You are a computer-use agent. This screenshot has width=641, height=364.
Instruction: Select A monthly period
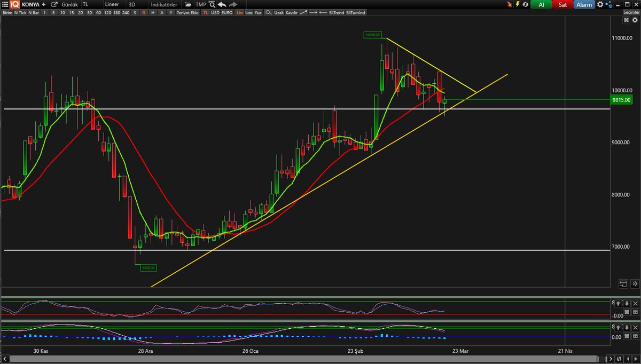(162, 12)
